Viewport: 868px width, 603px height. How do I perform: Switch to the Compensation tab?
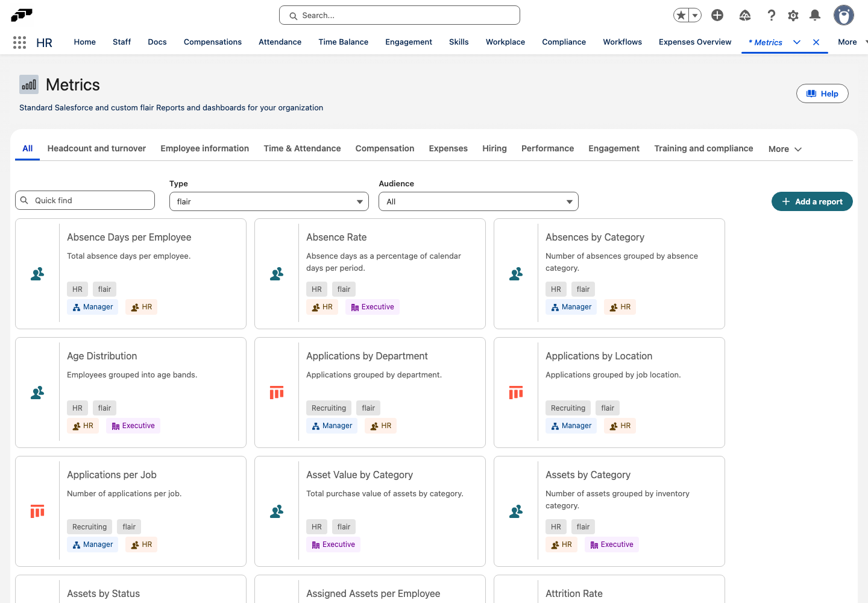pyautogui.click(x=385, y=148)
